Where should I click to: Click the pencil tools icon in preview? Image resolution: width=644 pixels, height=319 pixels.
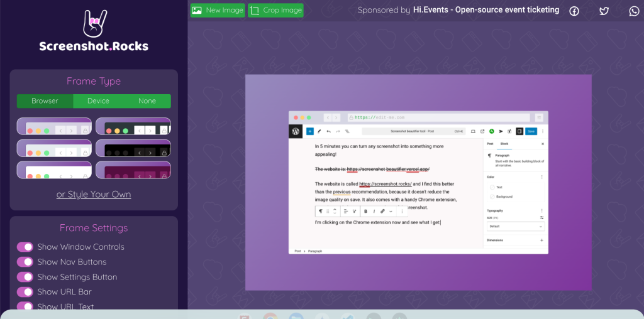click(x=319, y=131)
